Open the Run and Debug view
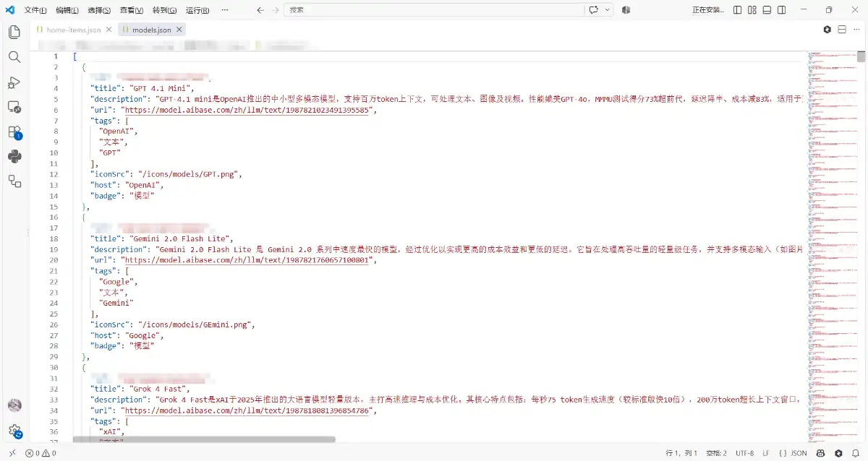Viewport: 868px width, 461px height. coord(14,82)
